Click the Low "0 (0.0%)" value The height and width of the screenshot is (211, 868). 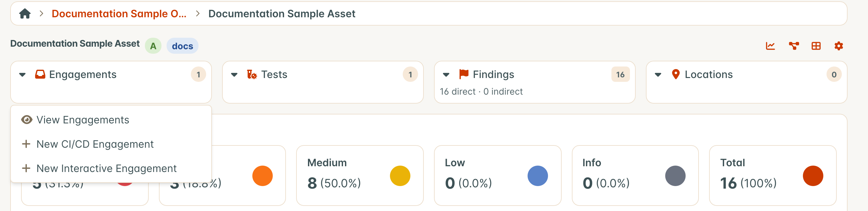[468, 183]
